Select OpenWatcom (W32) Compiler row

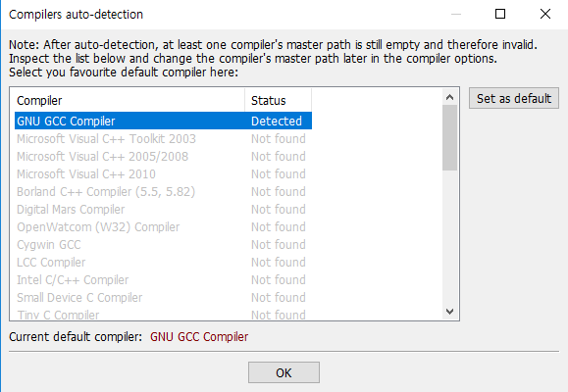(x=163, y=227)
